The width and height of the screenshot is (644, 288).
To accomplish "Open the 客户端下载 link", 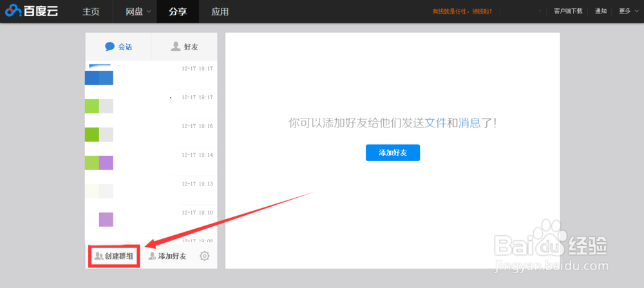I will (x=568, y=11).
